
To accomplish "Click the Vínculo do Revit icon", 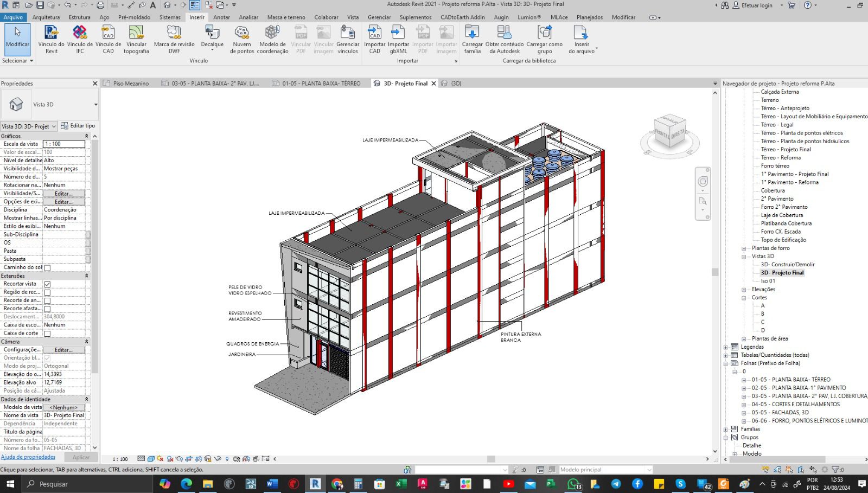I will pyautogui.click(x=51, y=33).
